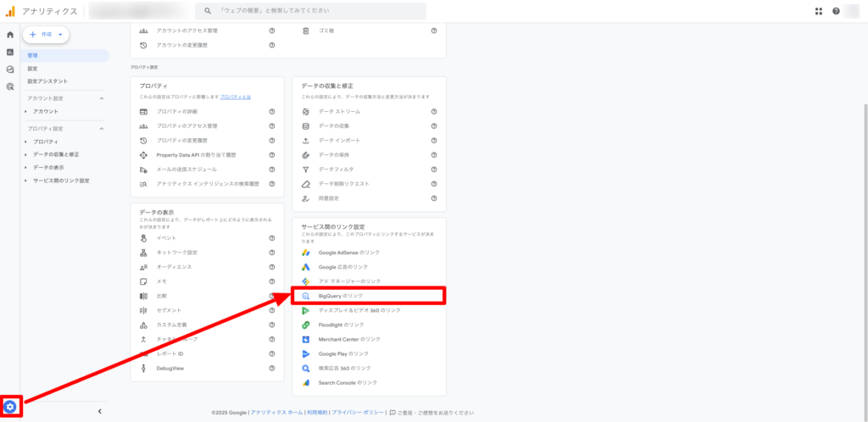Click the BigQuery link icon

(307, 296)
